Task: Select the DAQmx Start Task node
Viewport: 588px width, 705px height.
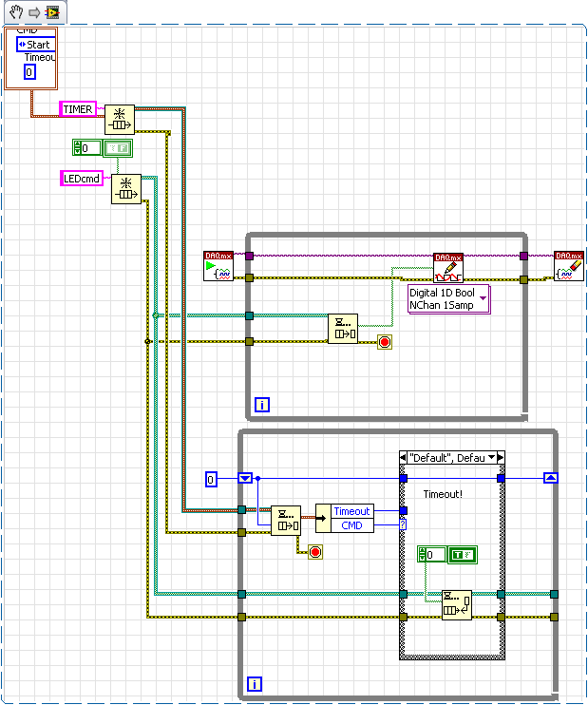Action: [219, 267]
